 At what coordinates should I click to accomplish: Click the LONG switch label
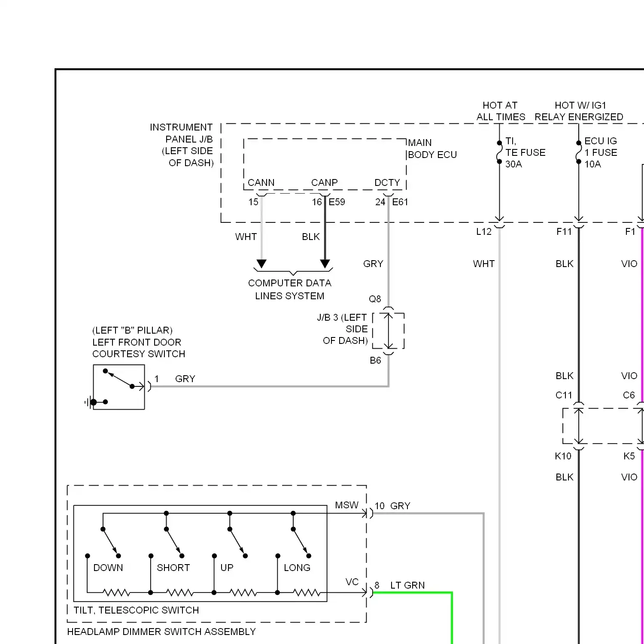click(x=297, y=568)
